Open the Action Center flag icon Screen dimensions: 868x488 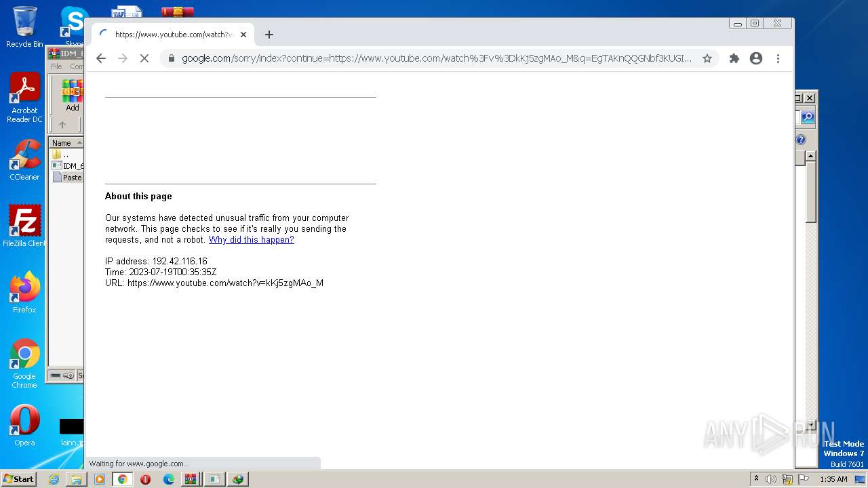[804, 479]
